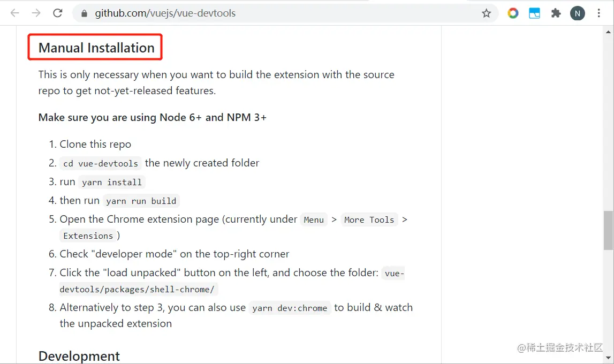
Task: Click the Development heading
Action: (x=79, y=356)
